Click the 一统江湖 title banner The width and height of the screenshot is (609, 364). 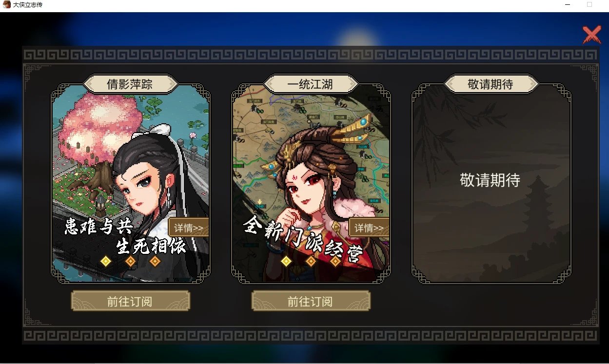coord(311,84)
